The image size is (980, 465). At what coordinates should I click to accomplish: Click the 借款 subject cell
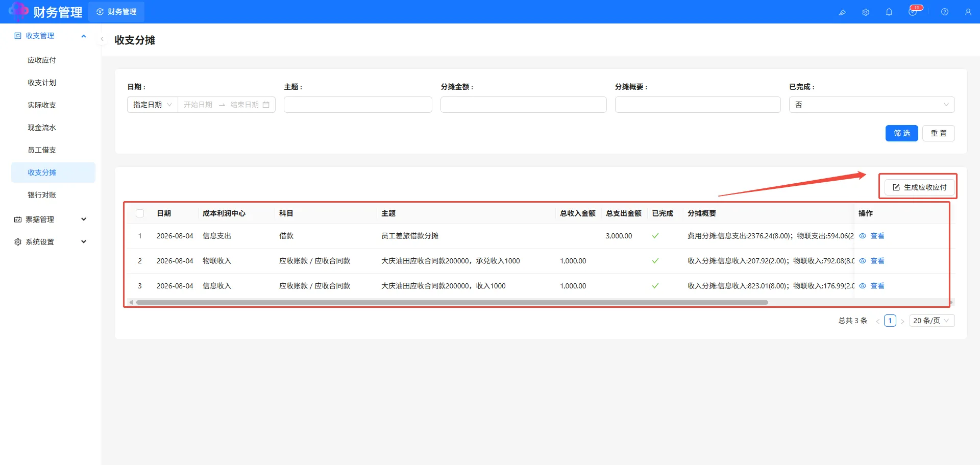click(x=286, y=236)
